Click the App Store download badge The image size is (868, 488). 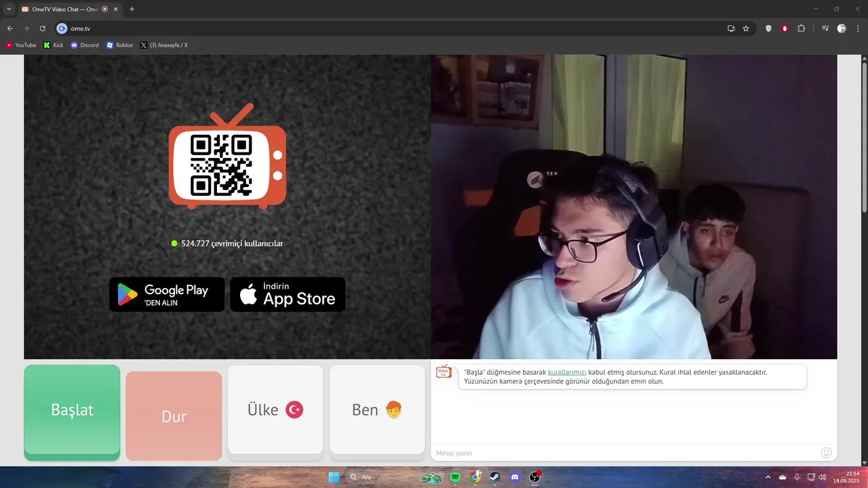[288, 294]
